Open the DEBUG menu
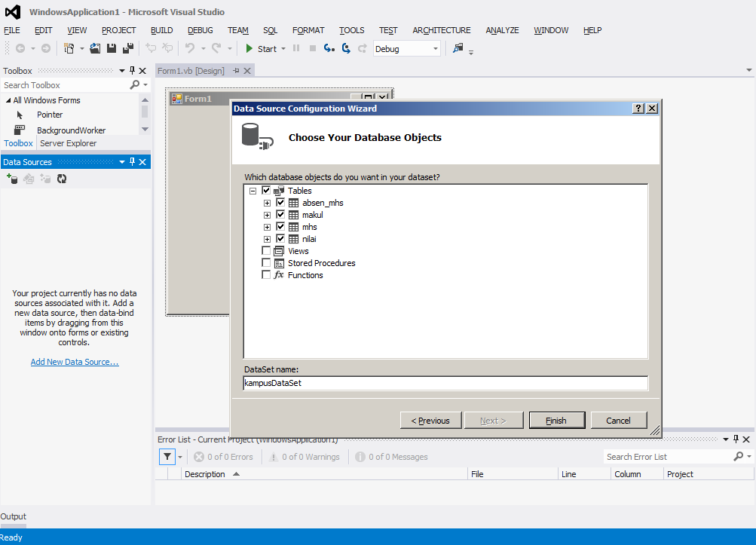Screen dimensions: 756x545 pyautogui.click(x=200, y=30)
